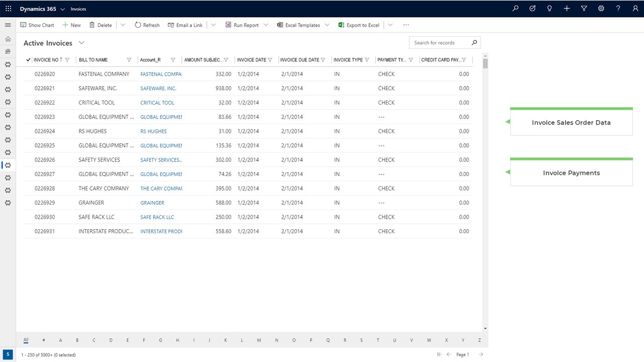Image resolution: width=644 pixels, height=362 pixels.
Task: Click the Delete command
Action: (x=101, y=25)
